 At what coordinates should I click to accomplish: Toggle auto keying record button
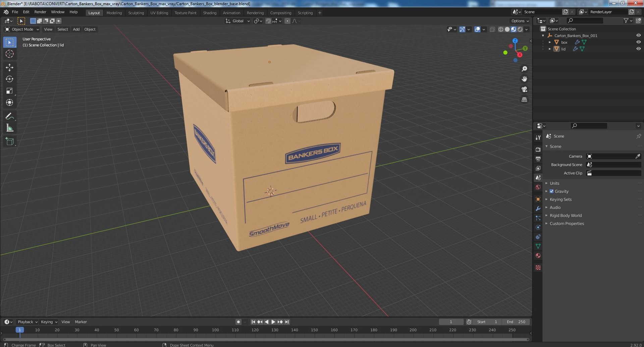coord(238,322)
